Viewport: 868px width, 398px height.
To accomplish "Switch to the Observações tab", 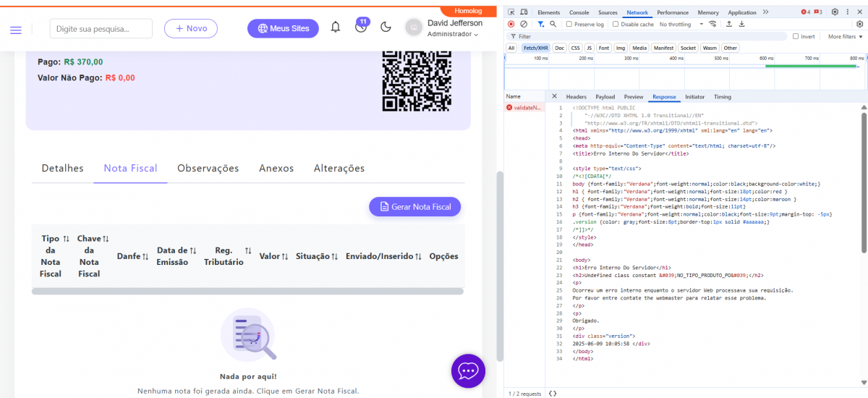I will click(208, 168).
